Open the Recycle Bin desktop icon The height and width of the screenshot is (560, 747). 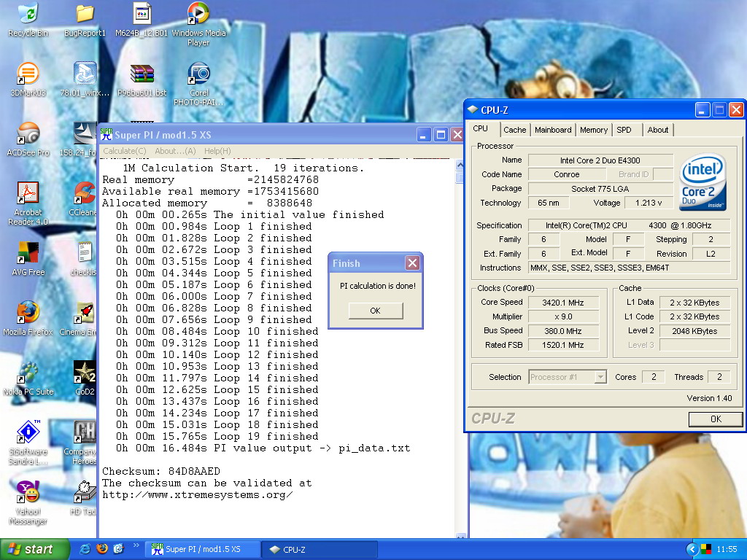pyautogui.click(x=28, y=20)
